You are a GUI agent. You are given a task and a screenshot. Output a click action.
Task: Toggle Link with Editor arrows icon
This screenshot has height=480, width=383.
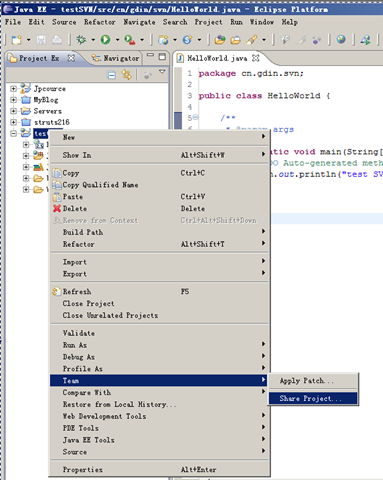tap(126, 74)
